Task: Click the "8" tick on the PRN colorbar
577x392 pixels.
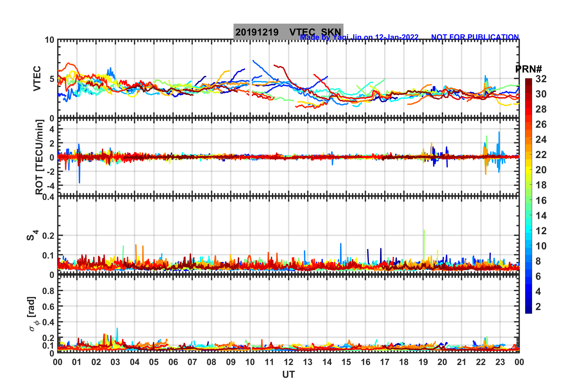Action: pos(538,261)
